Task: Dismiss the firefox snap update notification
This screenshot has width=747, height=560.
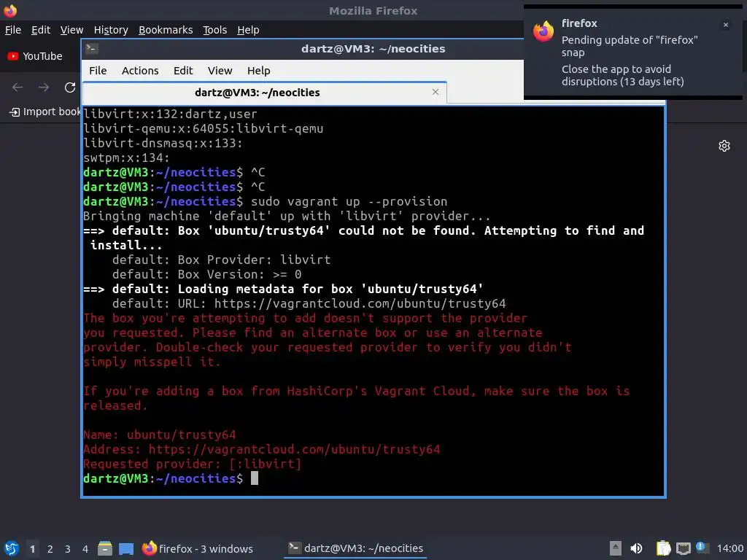Action: (x=726, y=25)
